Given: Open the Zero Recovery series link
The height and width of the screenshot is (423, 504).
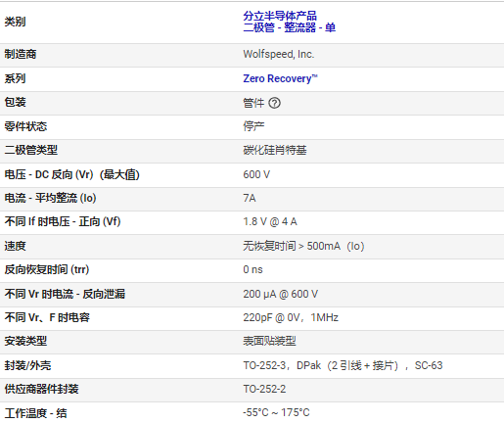Looking at the screenshot, I should pyautogui.click(x=280, y=78).
